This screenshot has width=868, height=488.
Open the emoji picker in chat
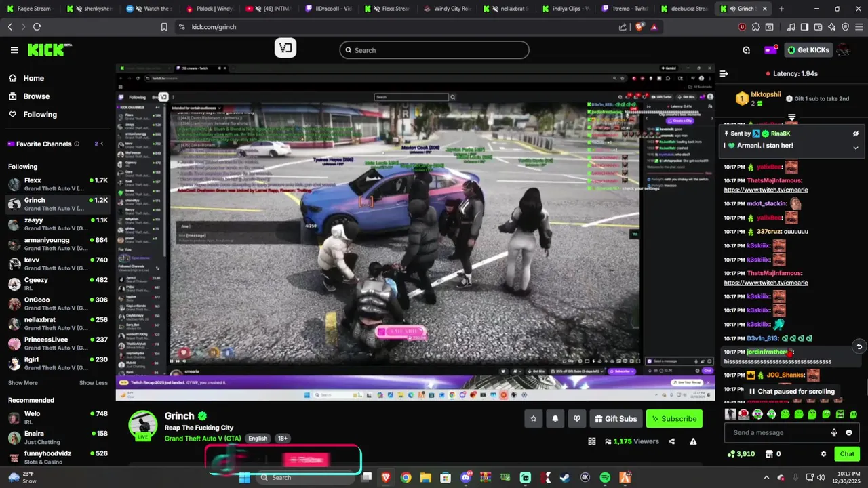point(849,433)
